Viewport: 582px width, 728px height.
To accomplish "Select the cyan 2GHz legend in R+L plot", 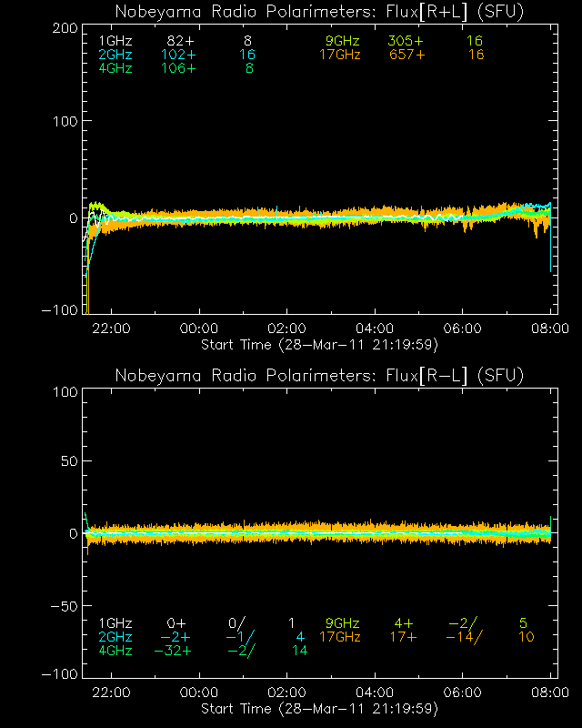I will tap(115, 56).
